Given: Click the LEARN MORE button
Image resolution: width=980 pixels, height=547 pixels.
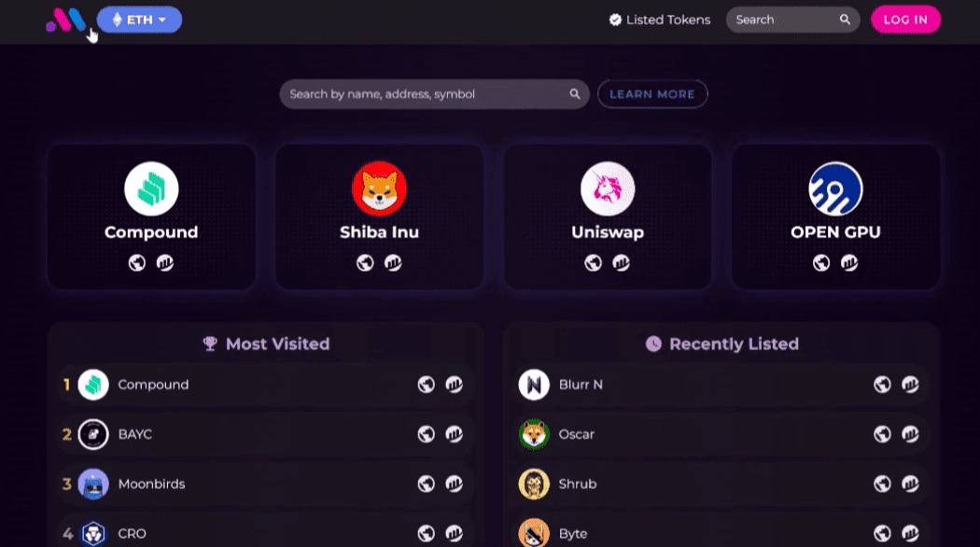Looking at the screenshot, I should click(x=652, y=94).
